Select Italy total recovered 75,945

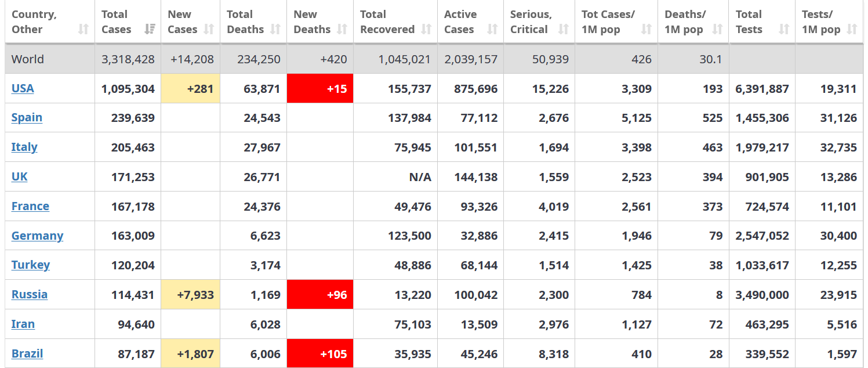click(x=412, y=147)
